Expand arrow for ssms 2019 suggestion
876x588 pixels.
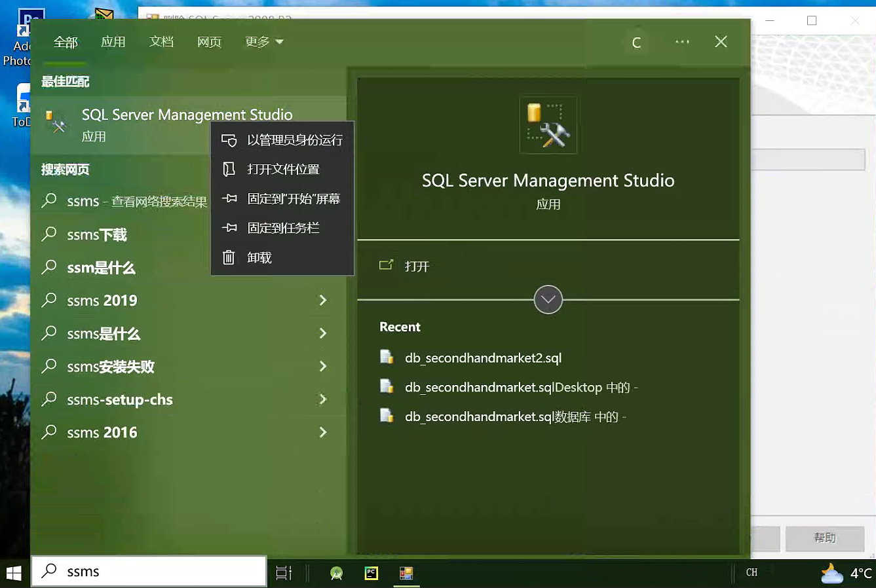pyautogui.click(x=323, y=301)
